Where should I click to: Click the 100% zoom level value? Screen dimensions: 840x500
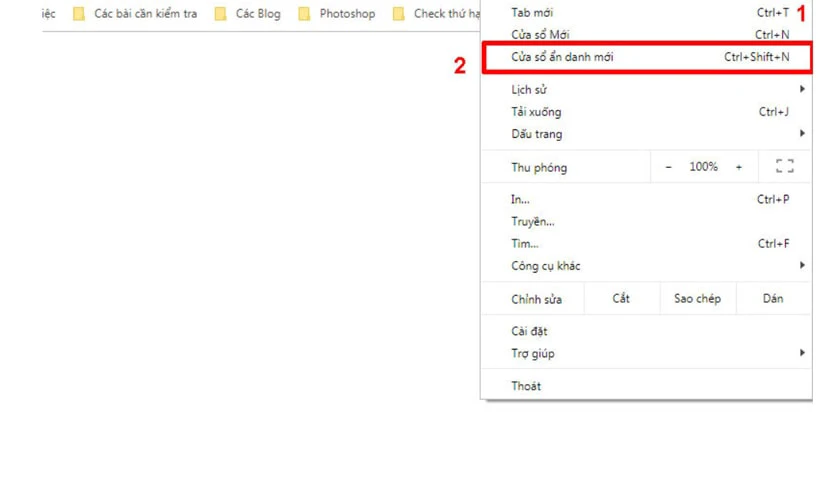pos(703,167)
